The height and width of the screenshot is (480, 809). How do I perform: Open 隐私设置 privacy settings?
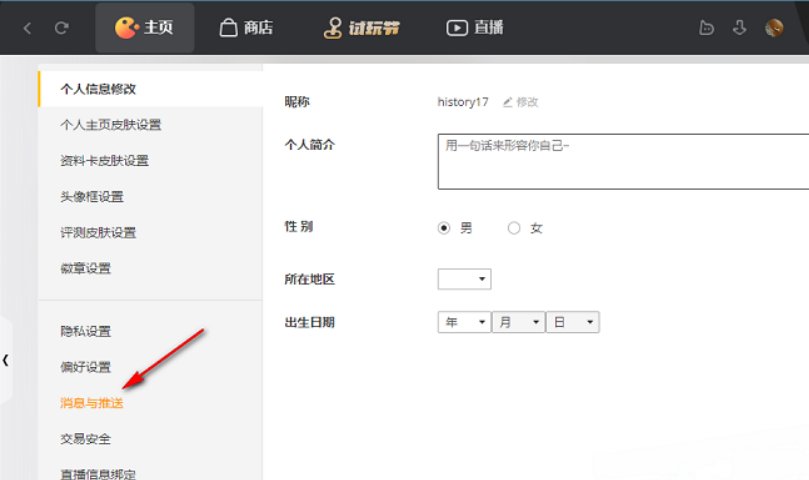pyautogui.click(x=86, y=331)
